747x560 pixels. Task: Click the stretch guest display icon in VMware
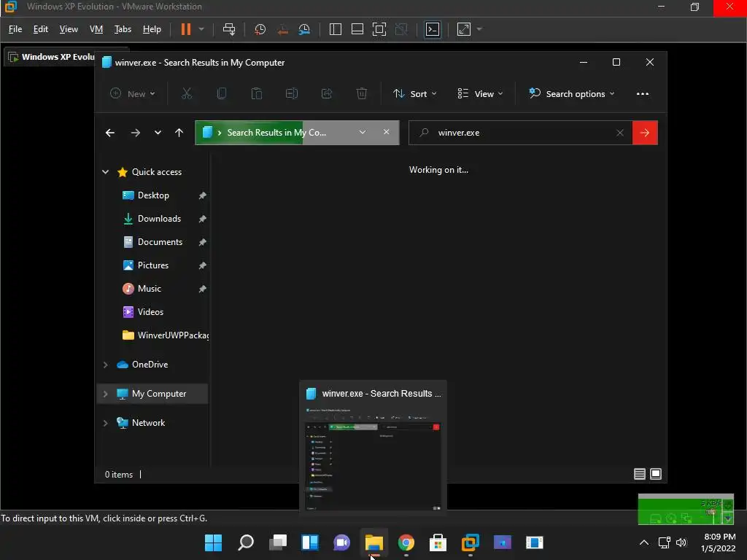464,29
